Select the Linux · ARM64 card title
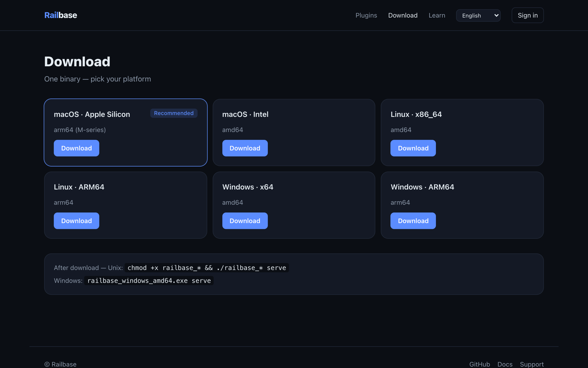The width and height of the screenshot is (588, 368). pos(79,187)
